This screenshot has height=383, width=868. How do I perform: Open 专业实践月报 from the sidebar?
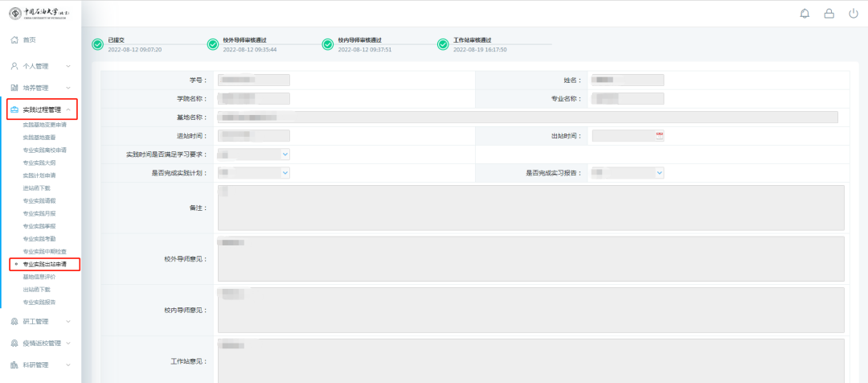39,213
